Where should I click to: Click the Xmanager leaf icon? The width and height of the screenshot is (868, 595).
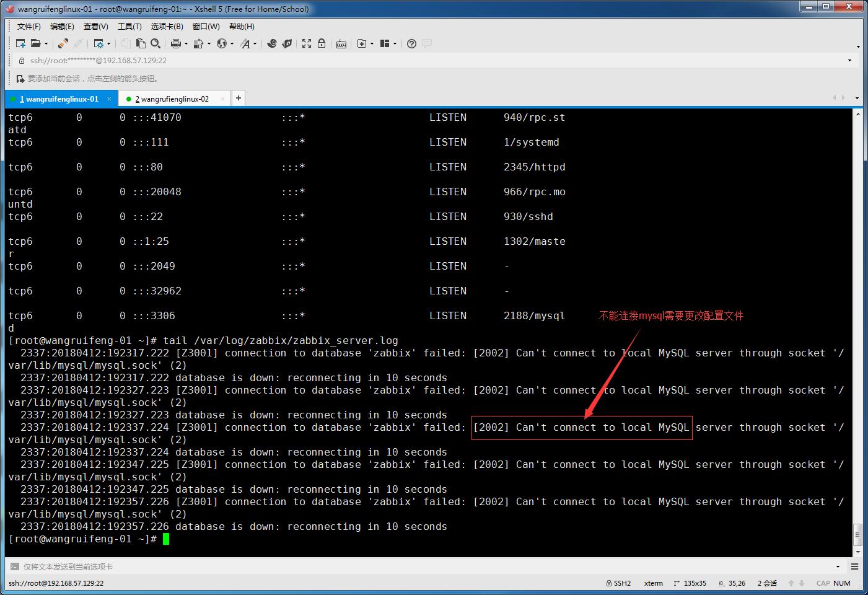pos(286,43)
